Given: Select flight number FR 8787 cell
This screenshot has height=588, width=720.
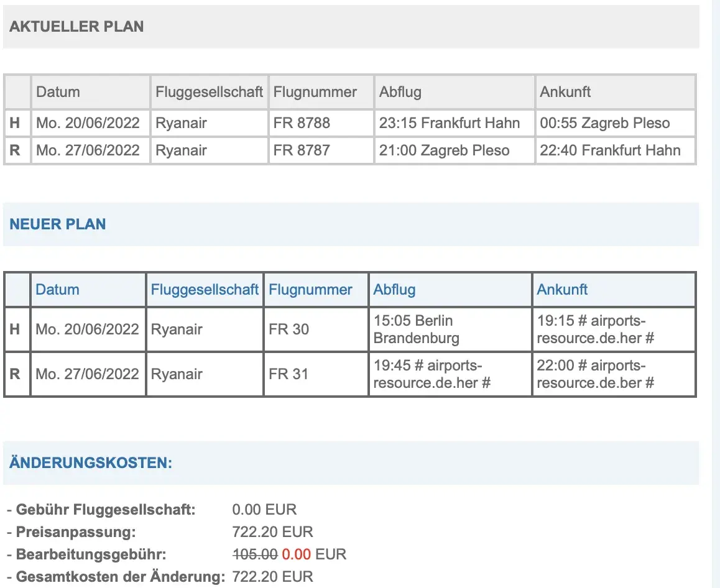Looking at the screenshot, I should point(302,150).
